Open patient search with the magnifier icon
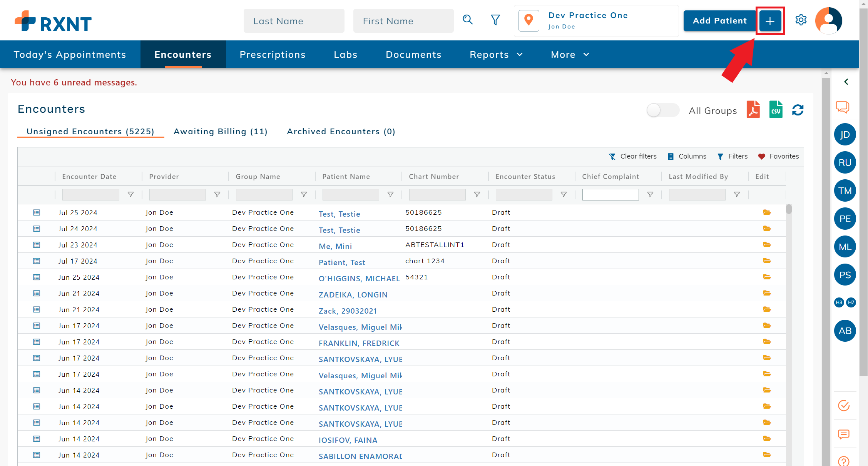This screenshot has width=868, height=466. tap(468, 20)
